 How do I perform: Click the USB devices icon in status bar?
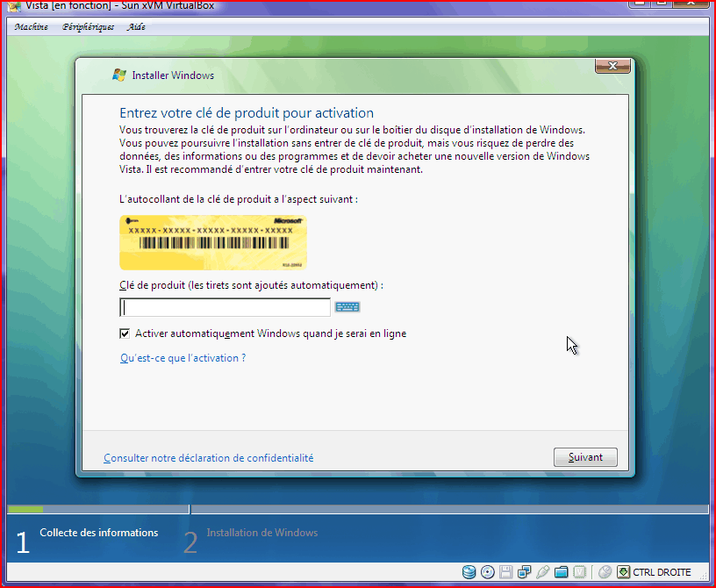[x=542, y=572]
